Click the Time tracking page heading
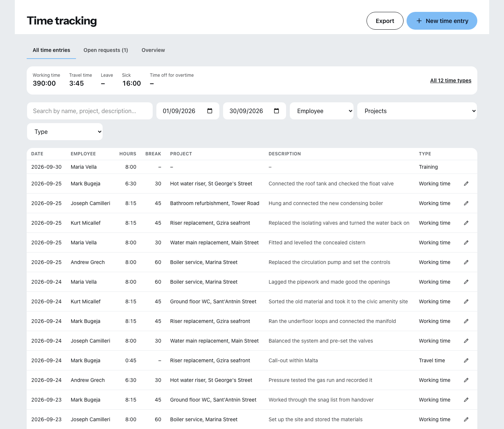The image size is (504, 429). coord(62,21)
